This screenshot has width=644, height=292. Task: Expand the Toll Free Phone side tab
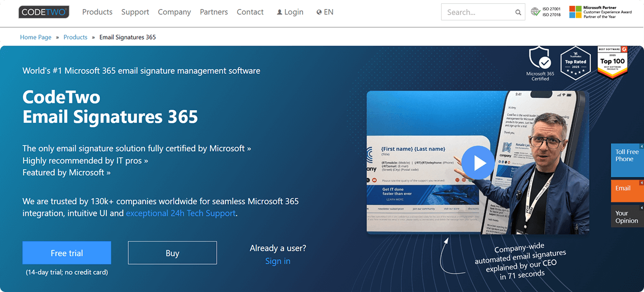[x=627, y=160]
